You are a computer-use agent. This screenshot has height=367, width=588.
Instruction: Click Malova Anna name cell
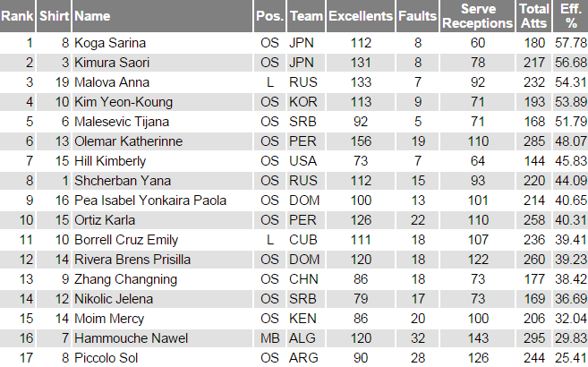(x=112, y=82)
